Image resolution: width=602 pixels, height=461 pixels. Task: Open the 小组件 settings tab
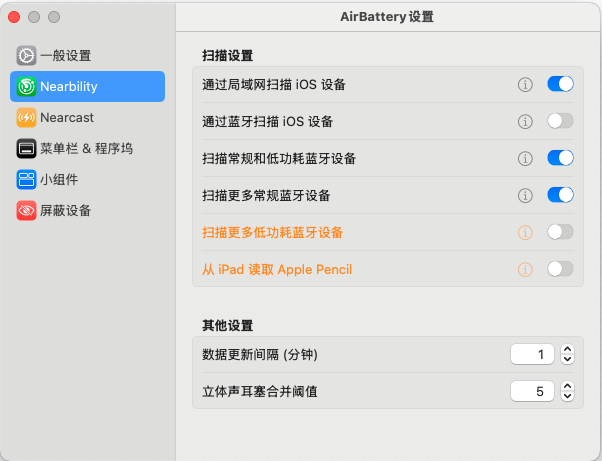tap(58, 179)
